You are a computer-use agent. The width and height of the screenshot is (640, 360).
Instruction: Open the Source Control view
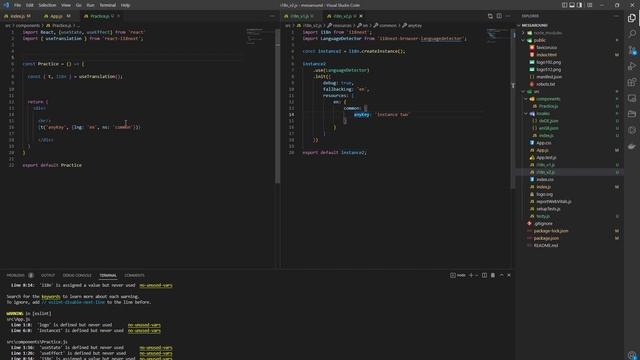point(632,50)
